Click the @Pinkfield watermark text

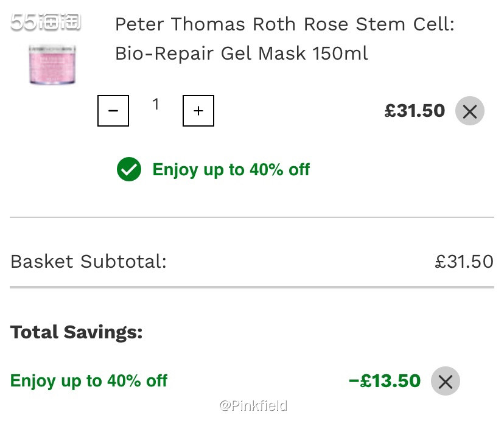click(x=253, y=405)
